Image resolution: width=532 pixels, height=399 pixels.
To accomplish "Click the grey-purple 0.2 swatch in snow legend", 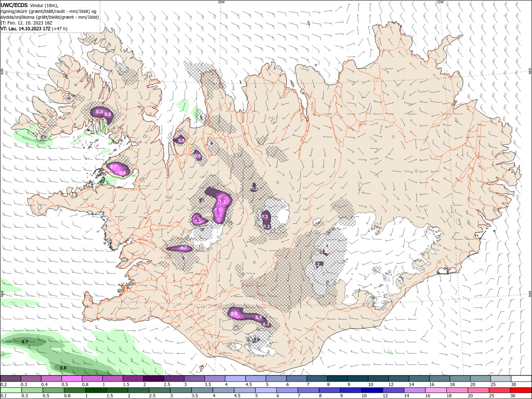I will 10,379.
